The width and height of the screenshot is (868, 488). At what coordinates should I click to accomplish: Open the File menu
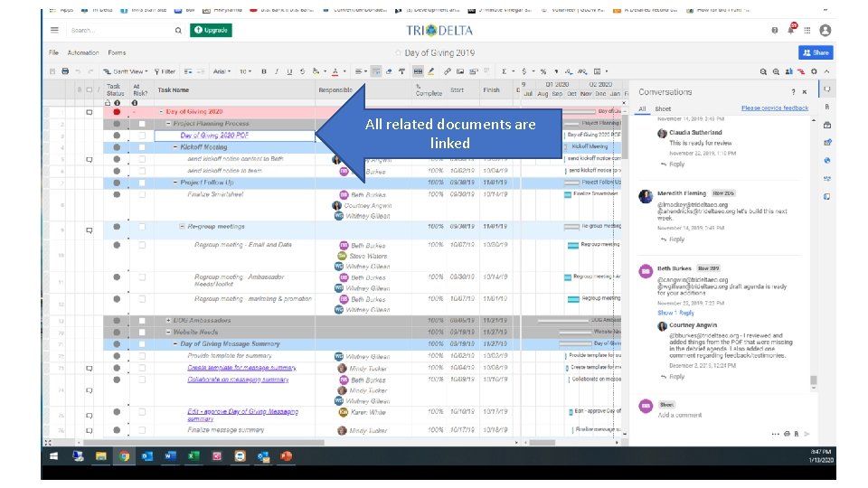coord(53,52)
